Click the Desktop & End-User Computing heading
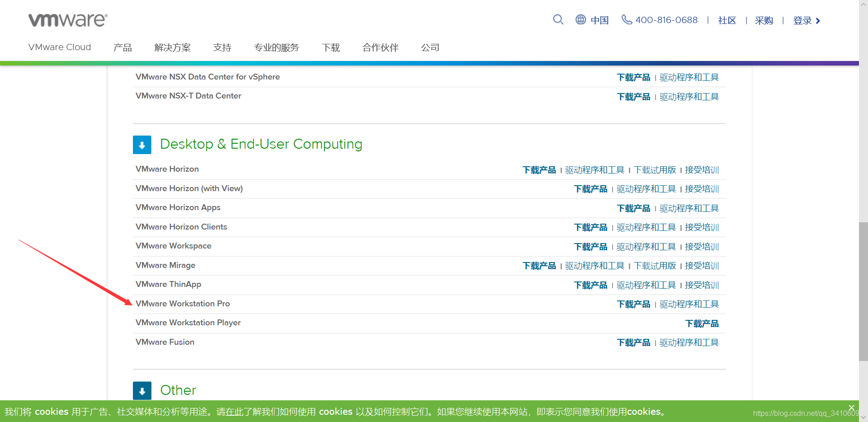 point(261,144)
